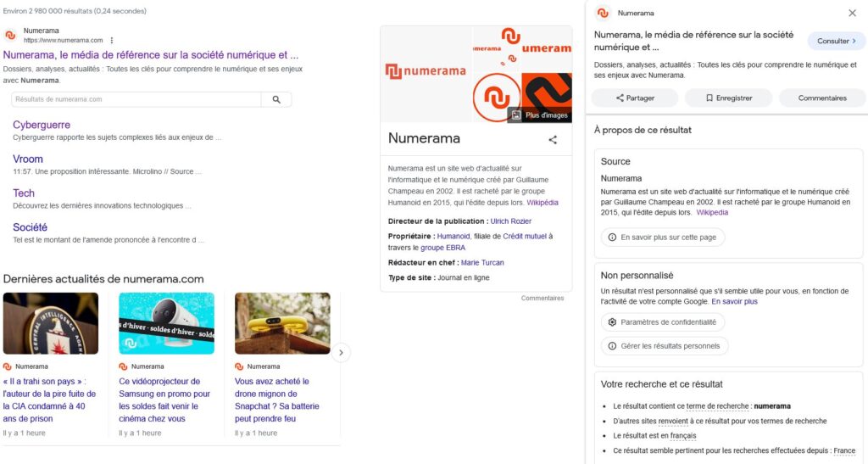Screen dimensions: 868x464
Task: Open the 'groupe EBRA' link
Action: [x=442, y=248]
